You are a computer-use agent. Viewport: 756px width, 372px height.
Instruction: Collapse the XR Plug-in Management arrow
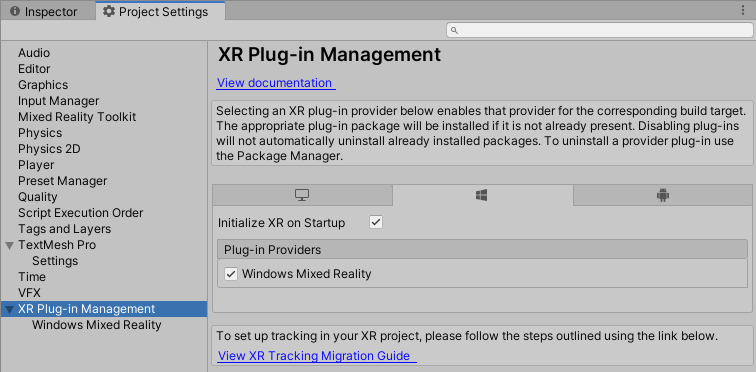9,309
